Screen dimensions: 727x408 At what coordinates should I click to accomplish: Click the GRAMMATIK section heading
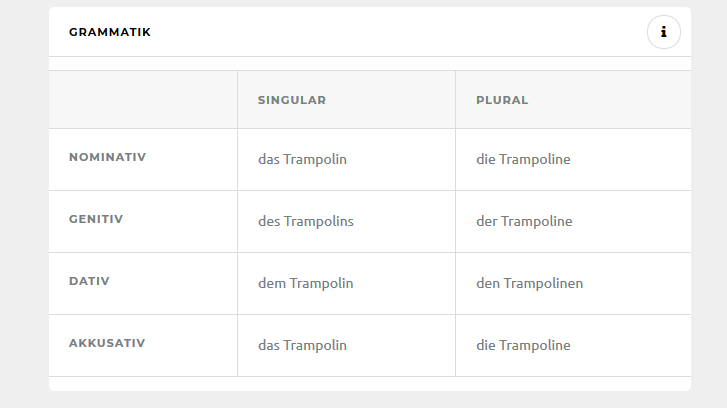110,32
